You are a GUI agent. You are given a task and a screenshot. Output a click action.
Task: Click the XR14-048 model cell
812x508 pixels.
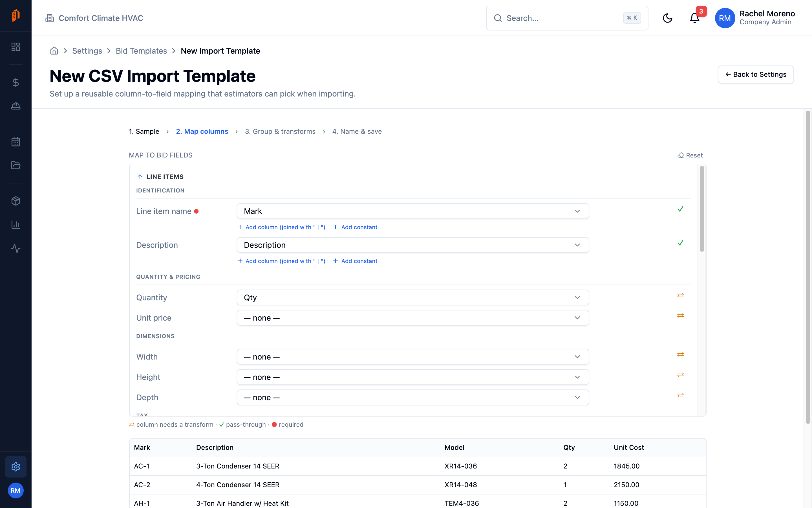click(461, 485)
